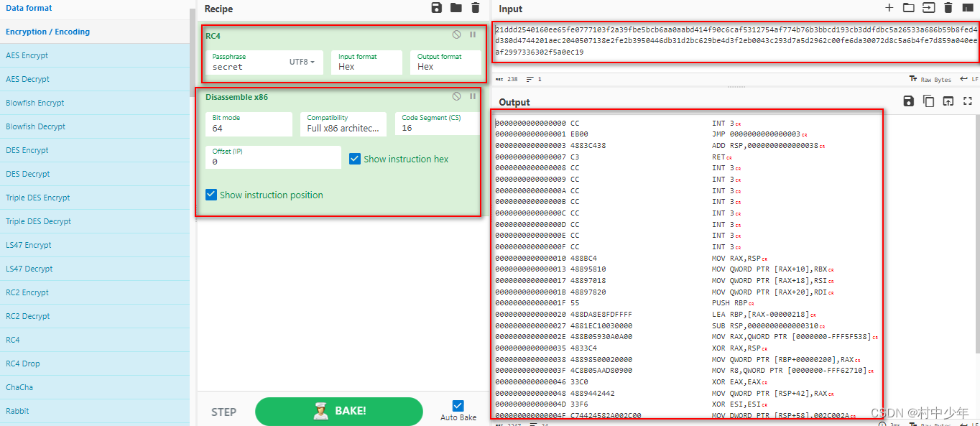
Task: Select Blowfish Encrypt operation
Action: (x=95, y=103)
